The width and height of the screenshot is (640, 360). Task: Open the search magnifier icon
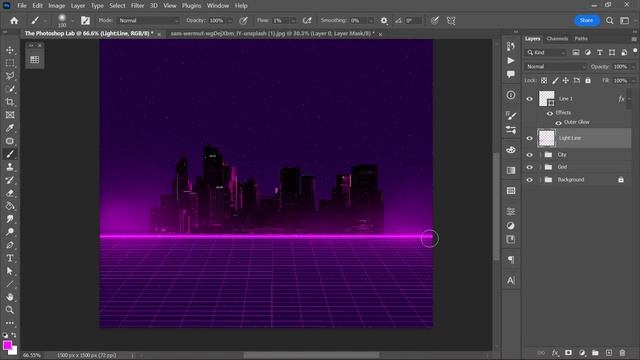(609, 20)
